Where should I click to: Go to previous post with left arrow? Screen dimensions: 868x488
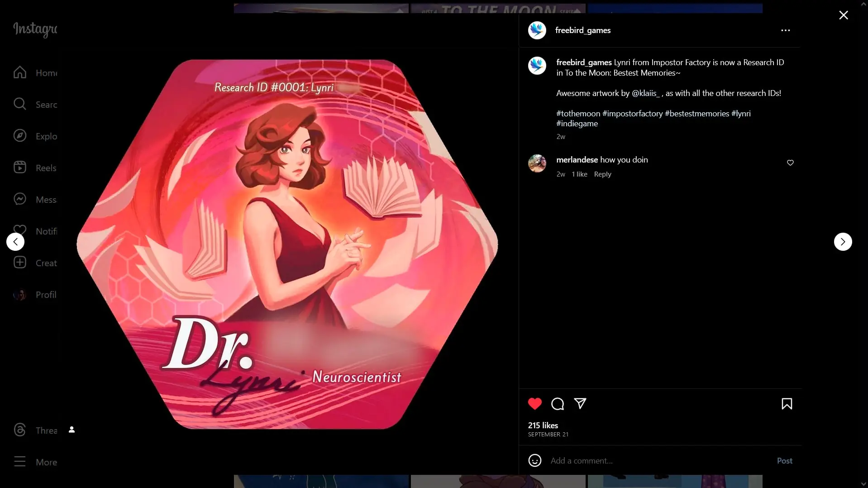(15, 242)
